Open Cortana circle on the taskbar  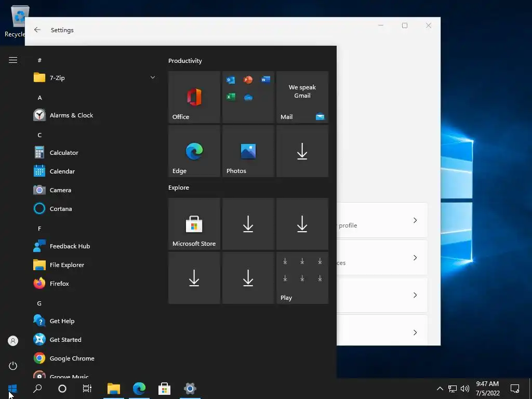click(x=62, y=389)
